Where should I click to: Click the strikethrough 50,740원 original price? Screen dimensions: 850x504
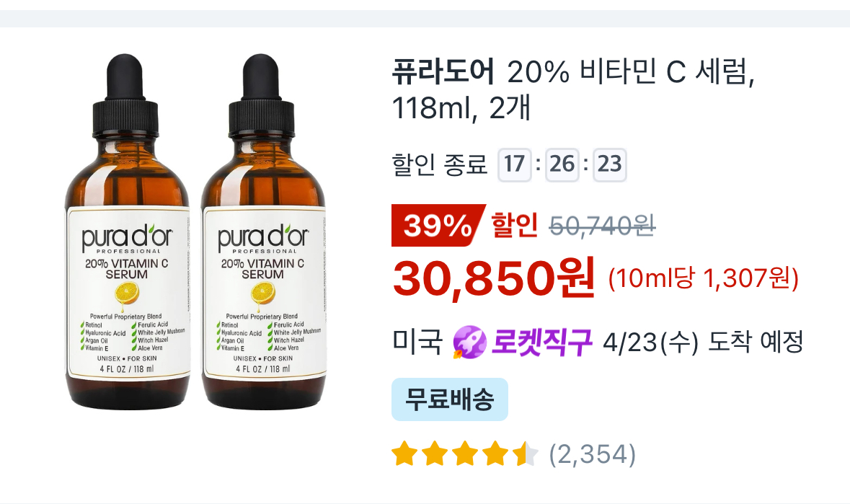pyautogui.click(x=602, y=226)
